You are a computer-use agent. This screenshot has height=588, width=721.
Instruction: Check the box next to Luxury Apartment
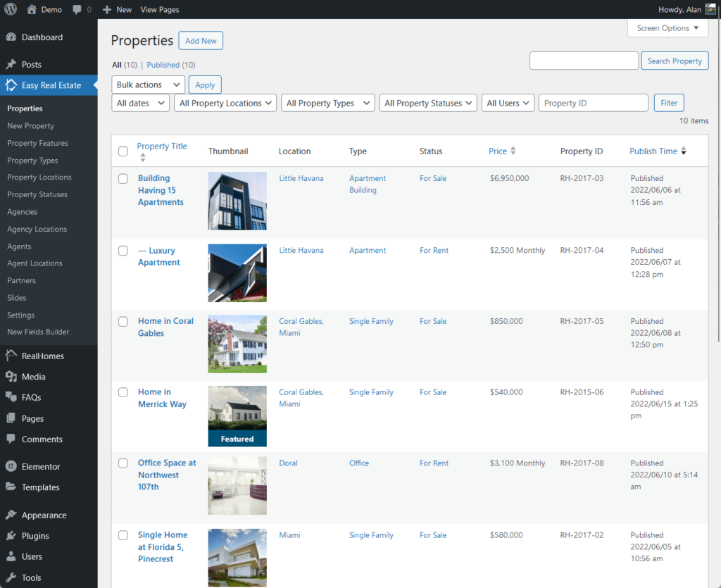click(123, 251)
